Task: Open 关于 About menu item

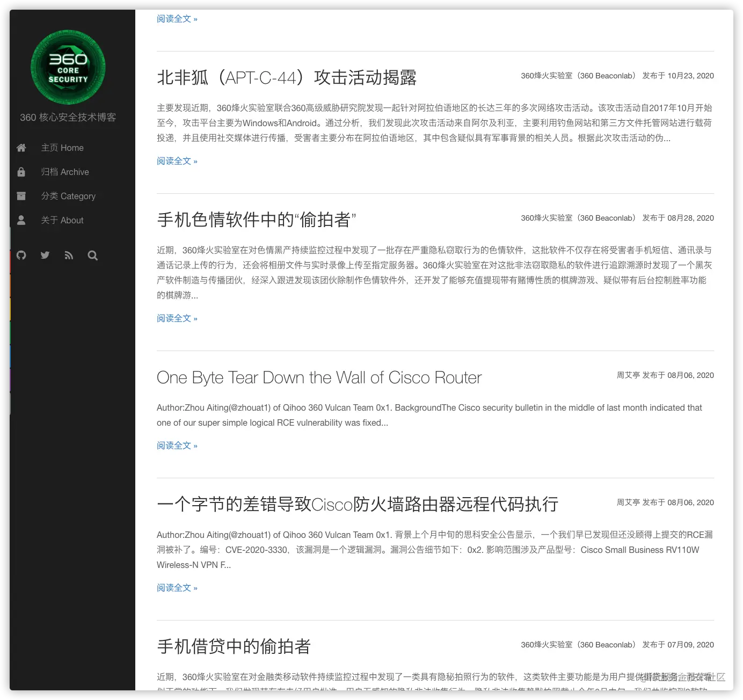Action: [x=62, y=220]
